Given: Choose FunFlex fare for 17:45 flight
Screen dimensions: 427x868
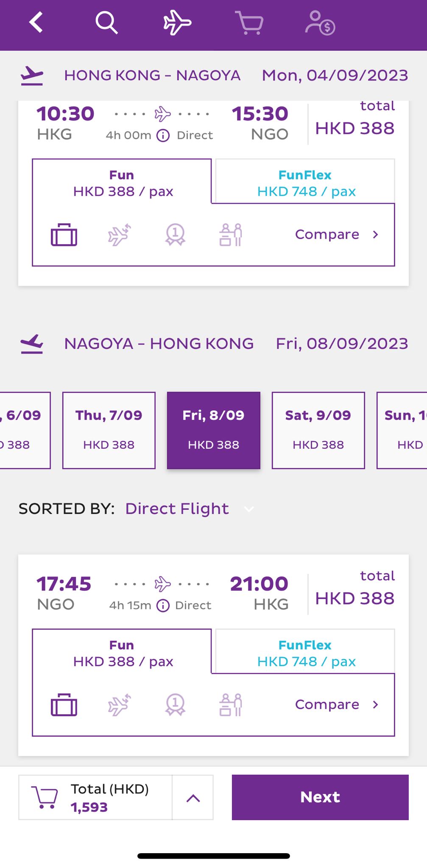Looking at the screenshot, I should (305, 653).
